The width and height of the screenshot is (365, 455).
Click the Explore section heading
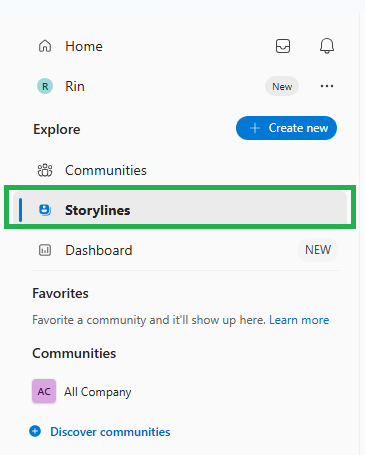[57, 129]
